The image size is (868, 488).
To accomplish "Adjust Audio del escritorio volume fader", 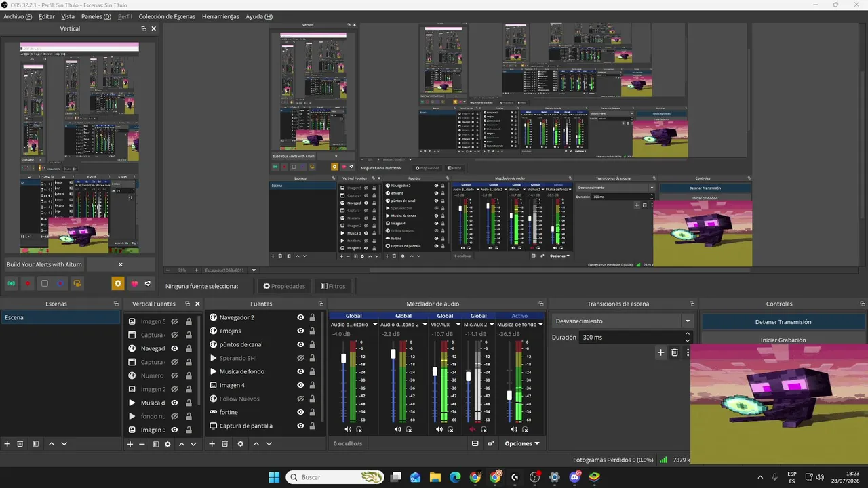I will click(344, 358).
